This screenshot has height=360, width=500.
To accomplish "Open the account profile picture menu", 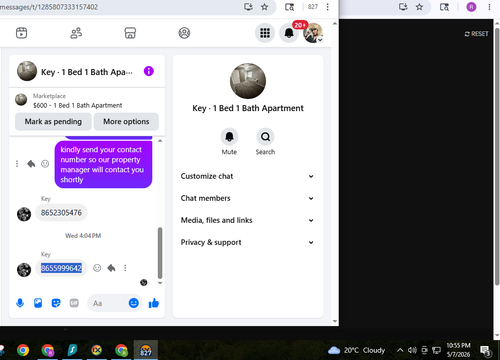I will (x=313, y=33).
